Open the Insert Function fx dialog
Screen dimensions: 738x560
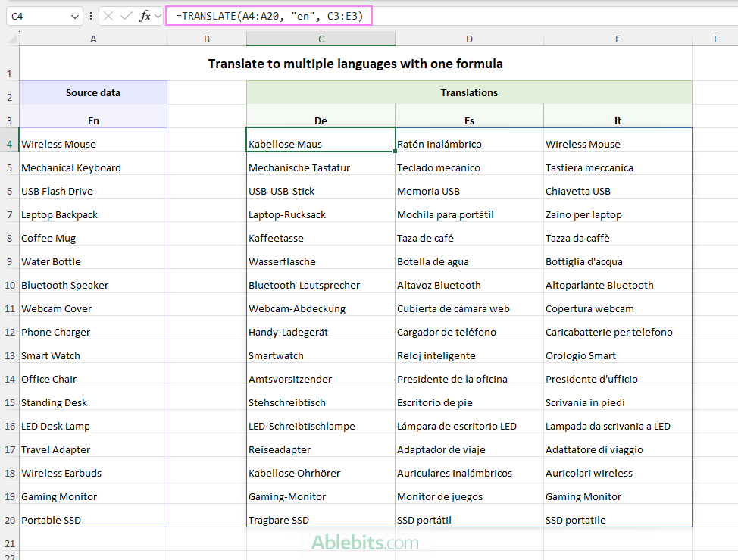click(x=145, y=17)
